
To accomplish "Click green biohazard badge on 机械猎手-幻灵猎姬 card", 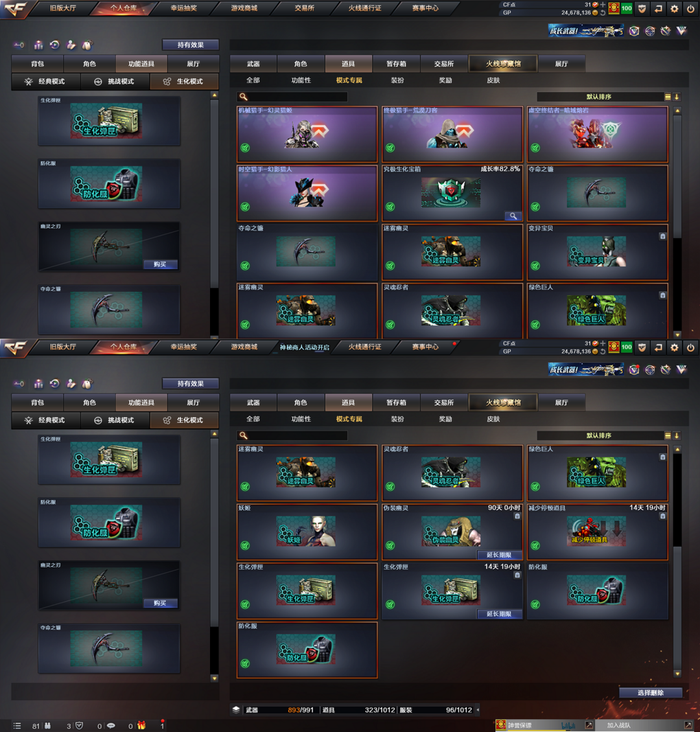I will [245, 148].
